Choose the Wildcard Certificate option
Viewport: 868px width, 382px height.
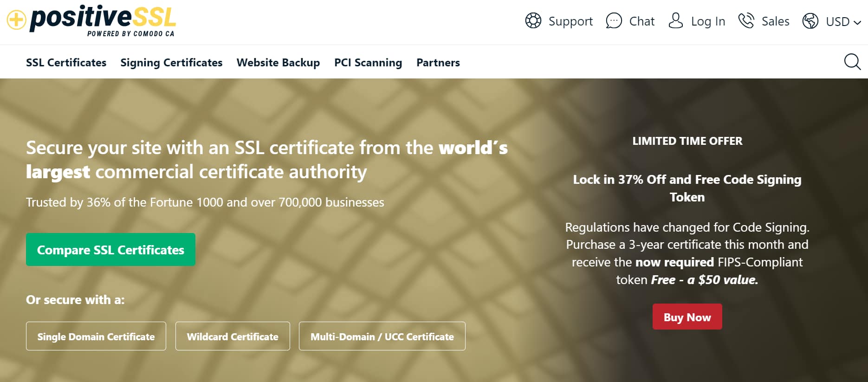[x=232, y=336]
